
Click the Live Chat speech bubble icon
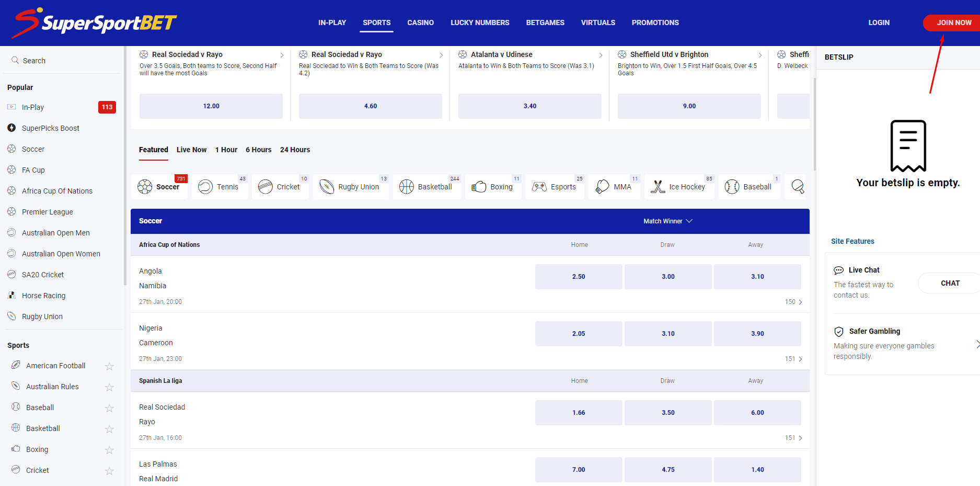(x=838, y=270)
